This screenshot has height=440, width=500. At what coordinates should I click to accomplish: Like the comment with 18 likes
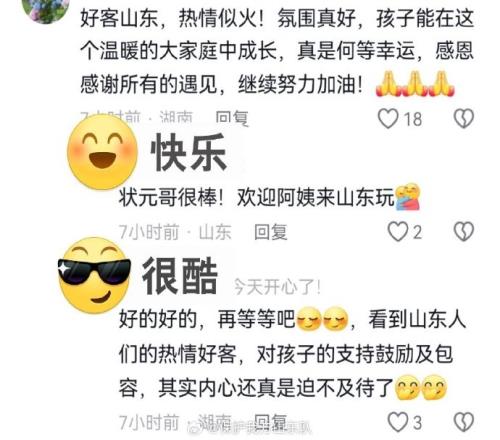pyautogui.click(x=388, y=118)
